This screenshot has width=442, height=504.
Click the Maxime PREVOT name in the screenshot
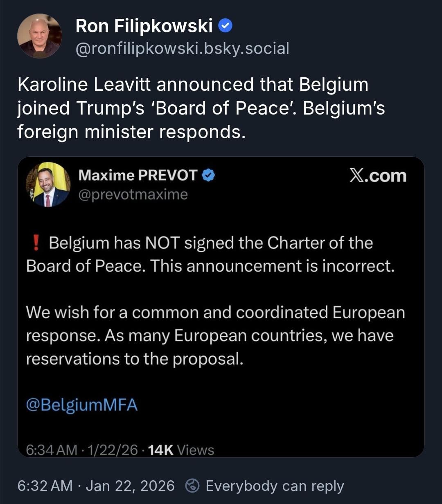pos(138,175)
